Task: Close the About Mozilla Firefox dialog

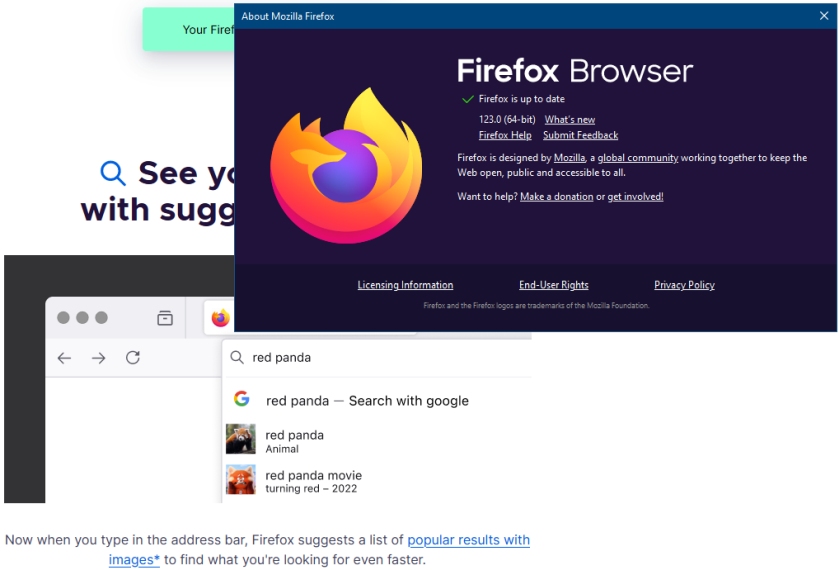Action: [823, 16]
